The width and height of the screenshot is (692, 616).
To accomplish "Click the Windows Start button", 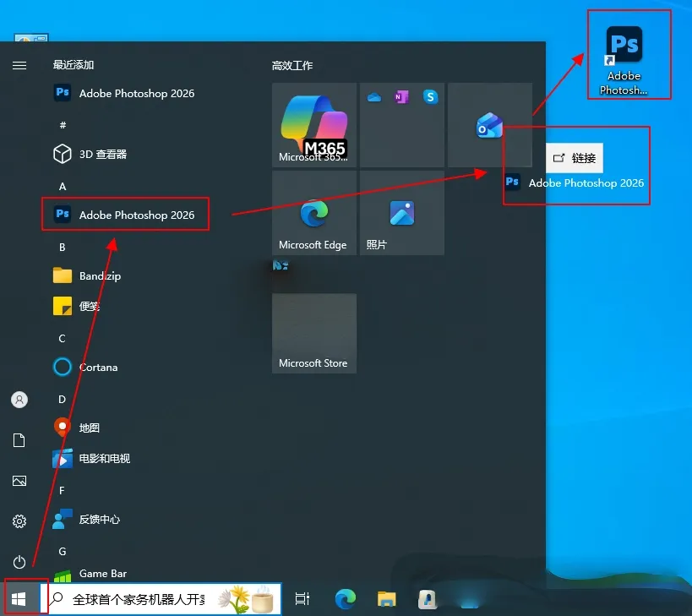I will tap(19, 599).
